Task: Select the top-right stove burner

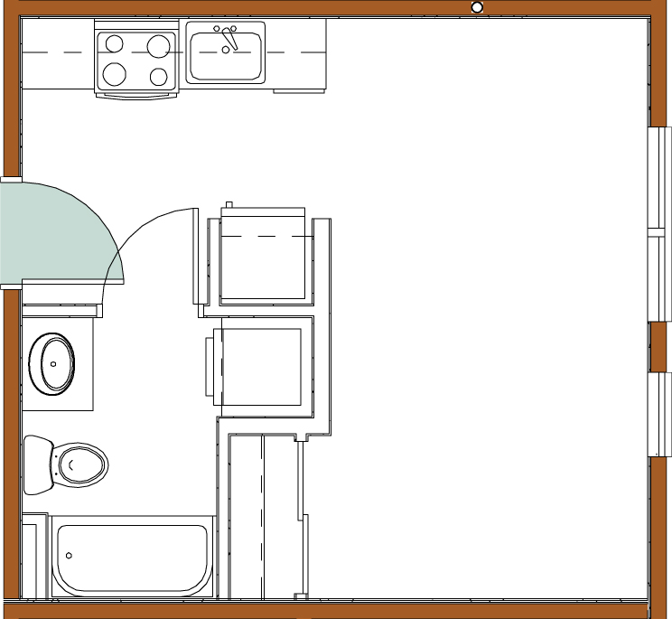Action: pyautogui.click(x=158, y=45)
